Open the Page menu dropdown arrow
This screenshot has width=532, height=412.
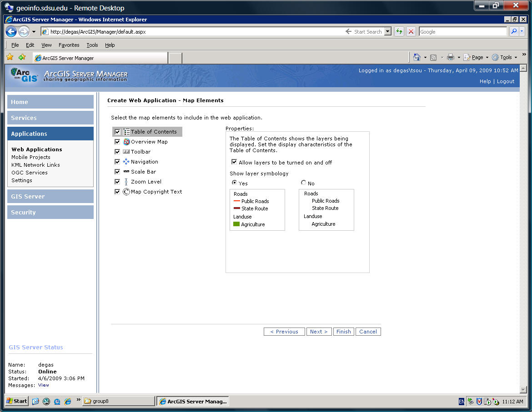487,58
